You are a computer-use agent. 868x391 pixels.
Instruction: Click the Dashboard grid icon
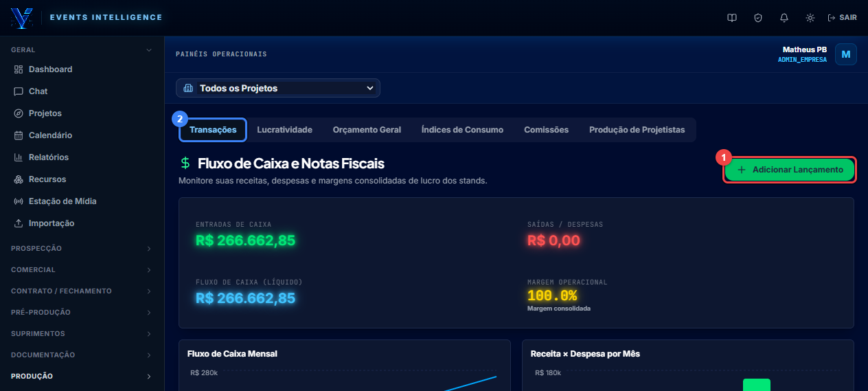click(19, 69)
